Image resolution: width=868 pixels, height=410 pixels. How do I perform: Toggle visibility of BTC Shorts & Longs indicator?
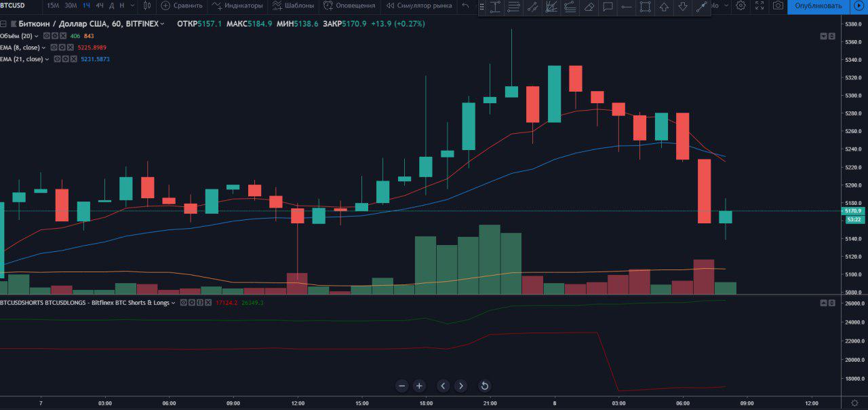click(x=183, y=303)
